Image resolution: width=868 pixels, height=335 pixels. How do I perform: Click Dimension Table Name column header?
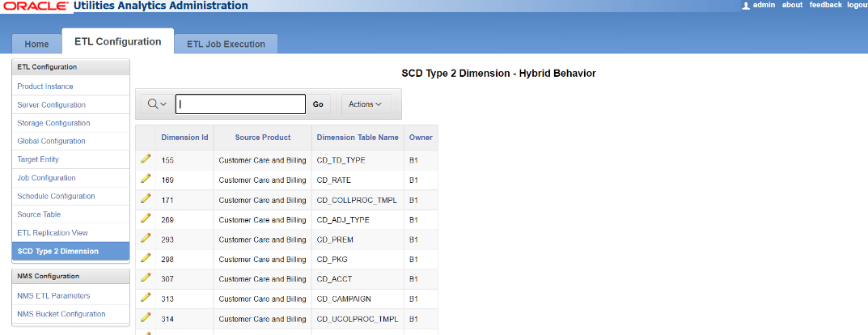358,138
